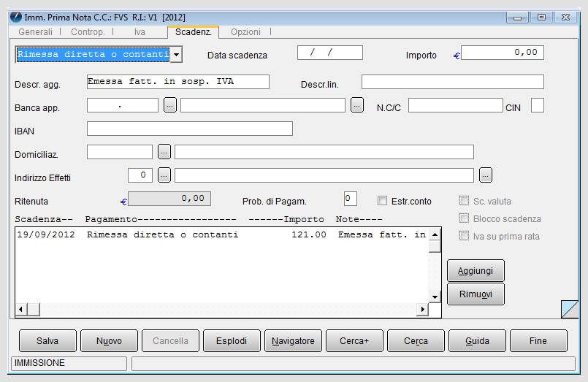Click the Indirizzo Effetti description field
The height and width of the screenshot is (382, 588).
[x=324, y=175]
